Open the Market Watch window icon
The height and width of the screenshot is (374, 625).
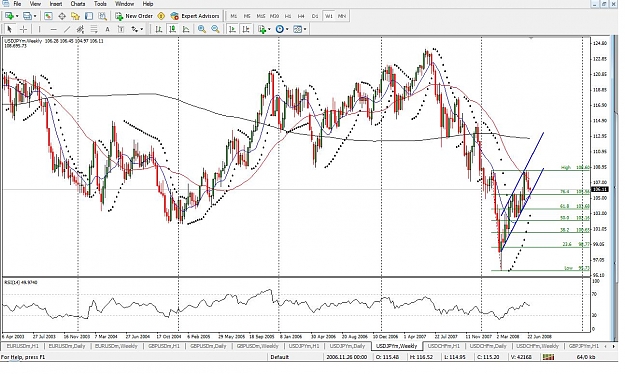click(48, 16)
